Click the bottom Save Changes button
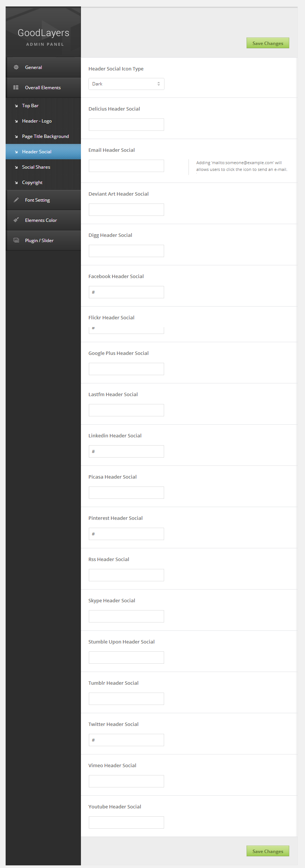Image resolution: width=305 pixels, height=868 pixels. click(268, 851)
